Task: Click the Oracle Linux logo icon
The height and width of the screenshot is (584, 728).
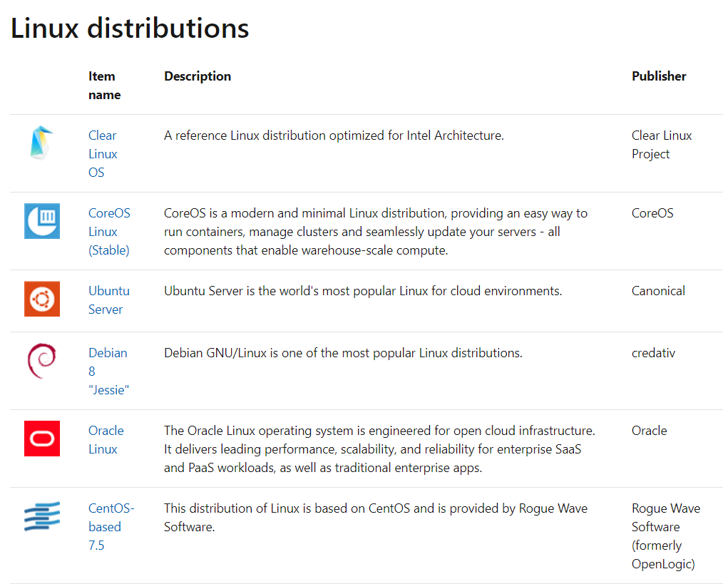Action: (41, 438)
